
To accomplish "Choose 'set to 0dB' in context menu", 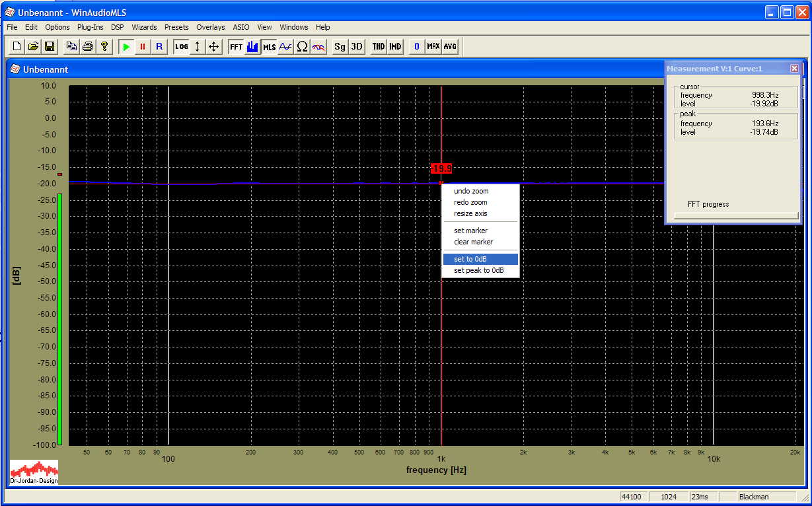I will tap(470, 259).
